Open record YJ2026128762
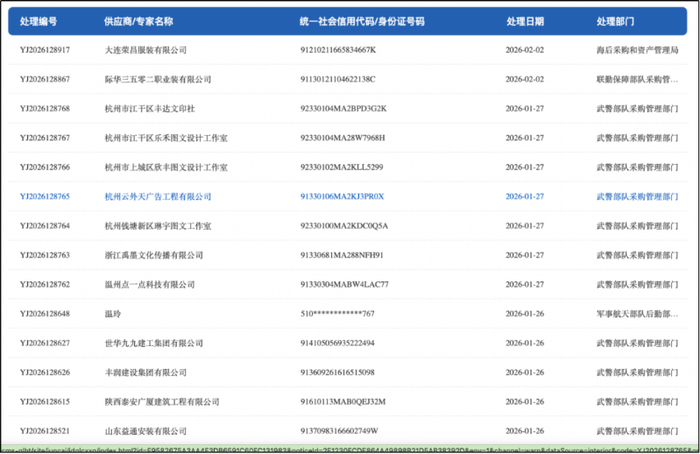The height and width of the screenshot is (454, 700). [45, 284]
